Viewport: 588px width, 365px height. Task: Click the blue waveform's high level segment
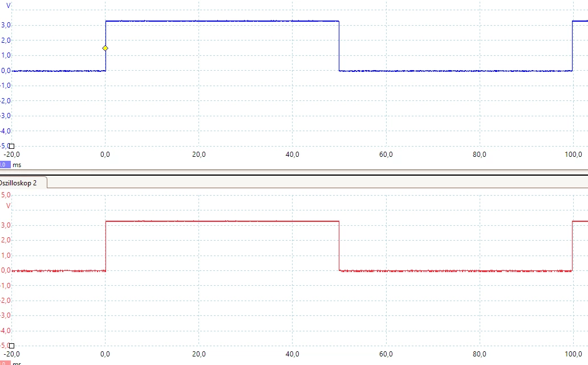222,21
